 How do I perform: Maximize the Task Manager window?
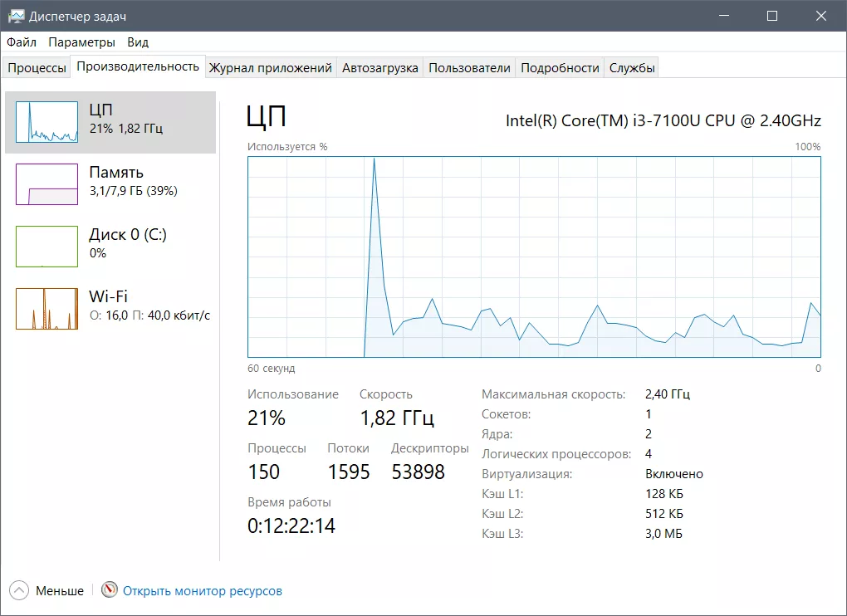772,17
